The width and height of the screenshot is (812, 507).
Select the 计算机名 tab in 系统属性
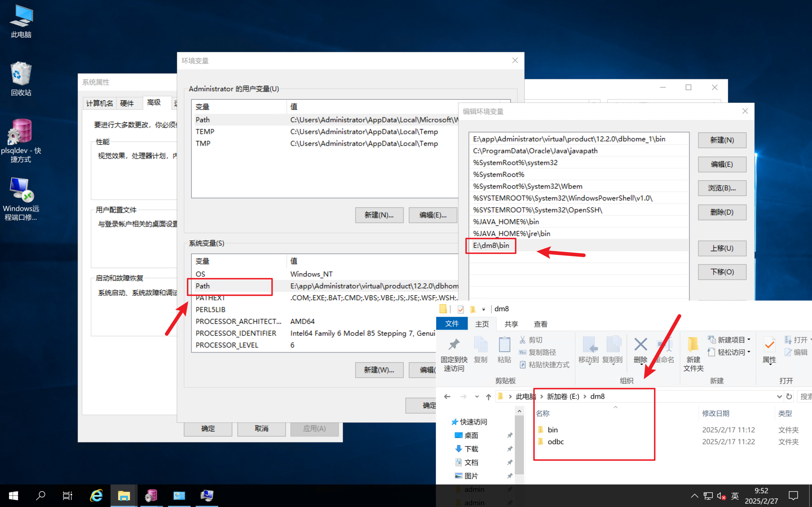[100, 103]
